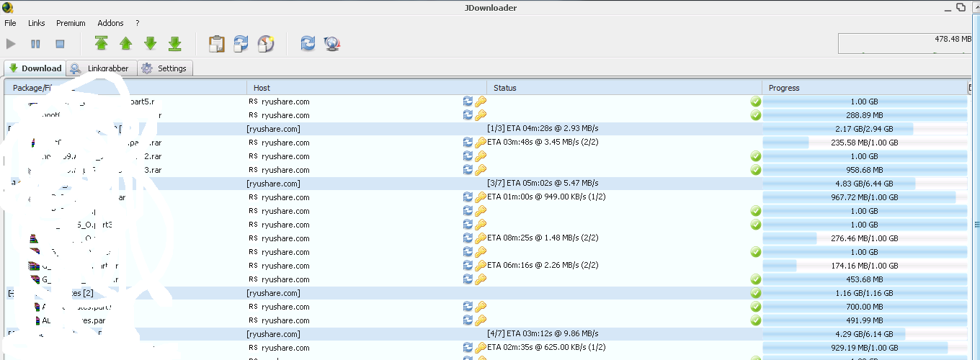980x360 pixels.
Task: Click progress bar showing 235.58 MB/1.00 GB
Action: [x=864, y=143]
